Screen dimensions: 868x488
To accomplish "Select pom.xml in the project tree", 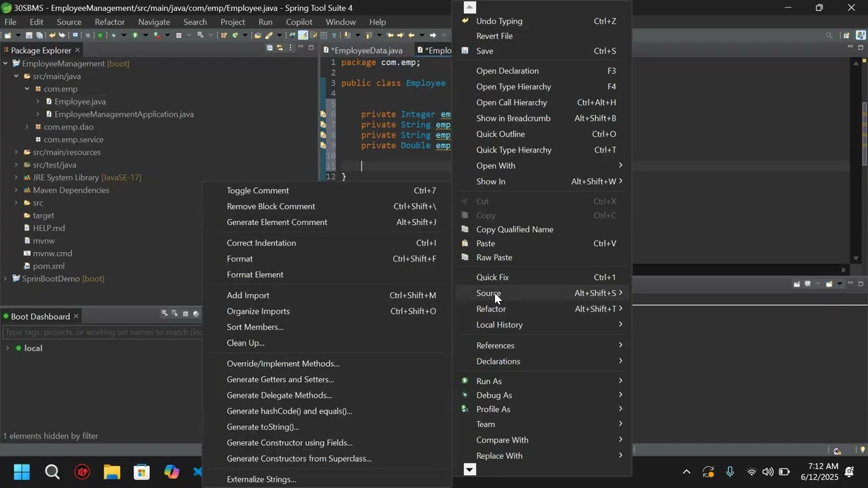I will [49, 266].
